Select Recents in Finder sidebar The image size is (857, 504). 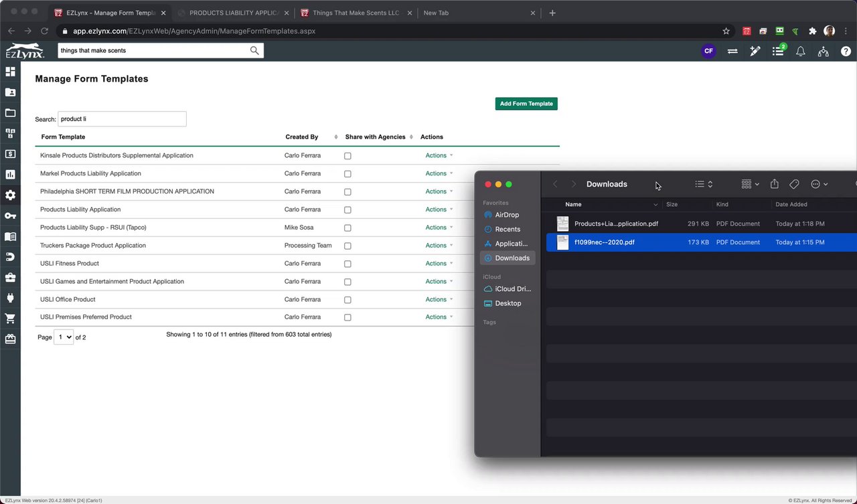click(x=508, y=229)
